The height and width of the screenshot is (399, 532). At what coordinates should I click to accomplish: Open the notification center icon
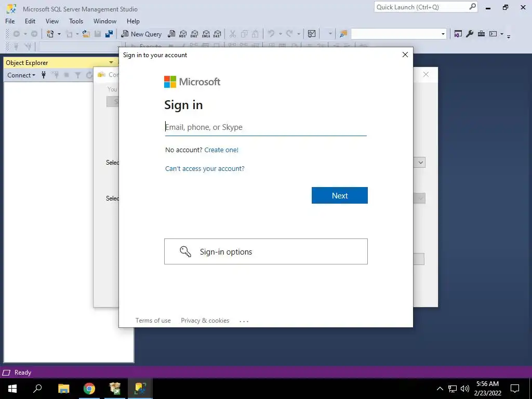click(515, 389)
